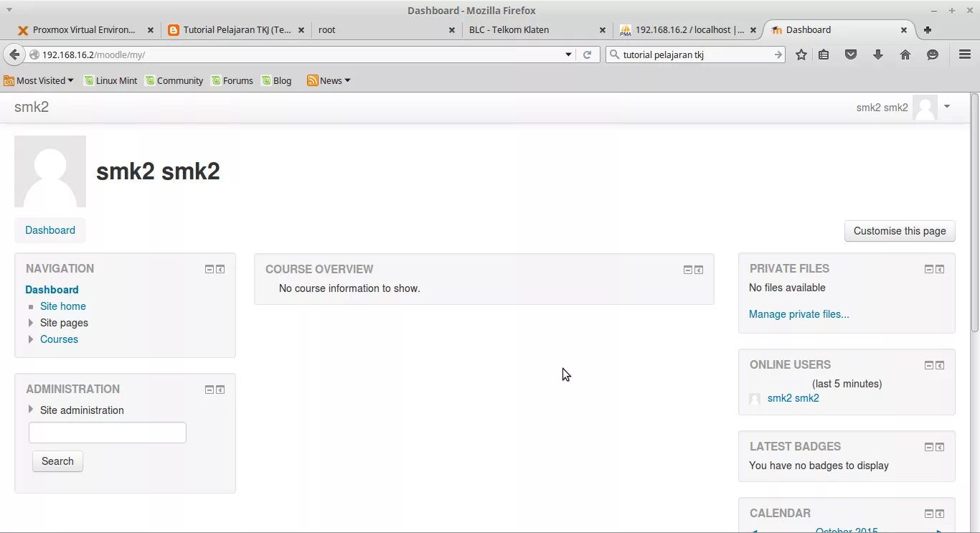Open smk2 smk2 online user link
The image size is (980, 533).
[793, 398]
